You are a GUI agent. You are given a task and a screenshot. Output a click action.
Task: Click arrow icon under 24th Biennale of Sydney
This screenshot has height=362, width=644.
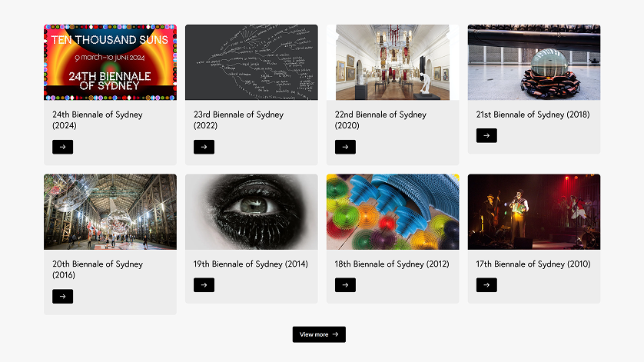[62, 147]
